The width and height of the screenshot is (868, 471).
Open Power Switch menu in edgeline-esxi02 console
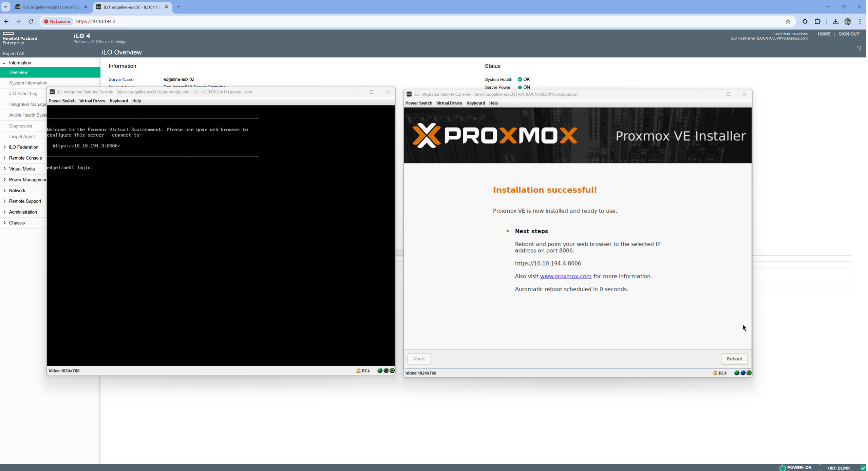[x=419, y=103]
